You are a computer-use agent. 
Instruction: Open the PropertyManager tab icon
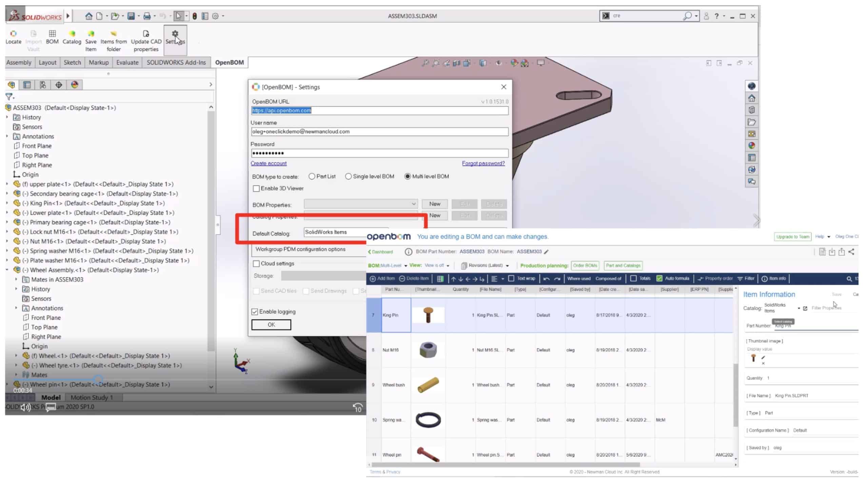click(27, 85)
